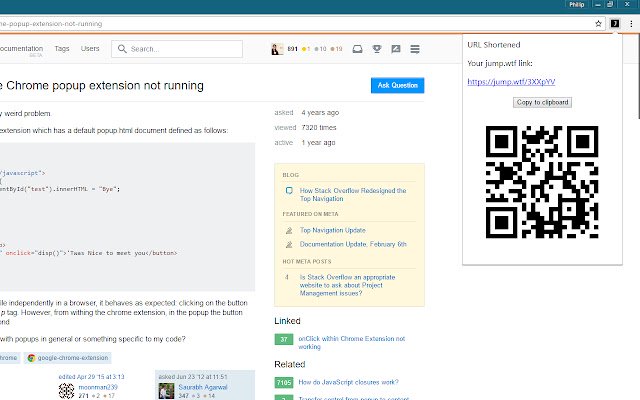Screen dimensions: 640x400
Task: Click the Chrome logo on google-chrome-extension tag
Action: point(31,358)
